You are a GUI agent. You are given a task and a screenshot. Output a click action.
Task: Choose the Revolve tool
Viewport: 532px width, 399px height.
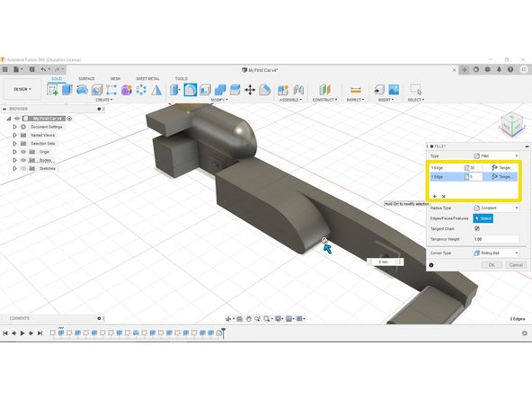point(82,90)
